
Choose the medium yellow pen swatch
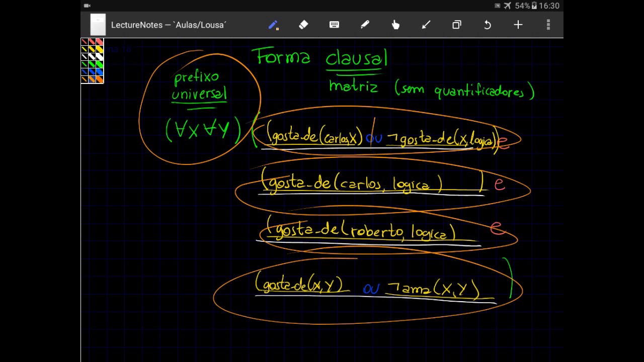pyautogui.click(x=92, y=49)
